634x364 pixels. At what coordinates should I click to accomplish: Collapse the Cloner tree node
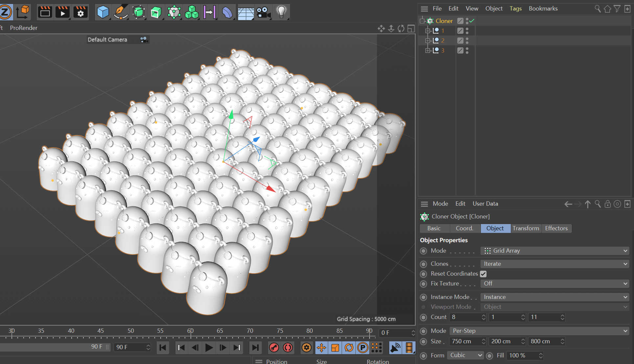point(422,21)
